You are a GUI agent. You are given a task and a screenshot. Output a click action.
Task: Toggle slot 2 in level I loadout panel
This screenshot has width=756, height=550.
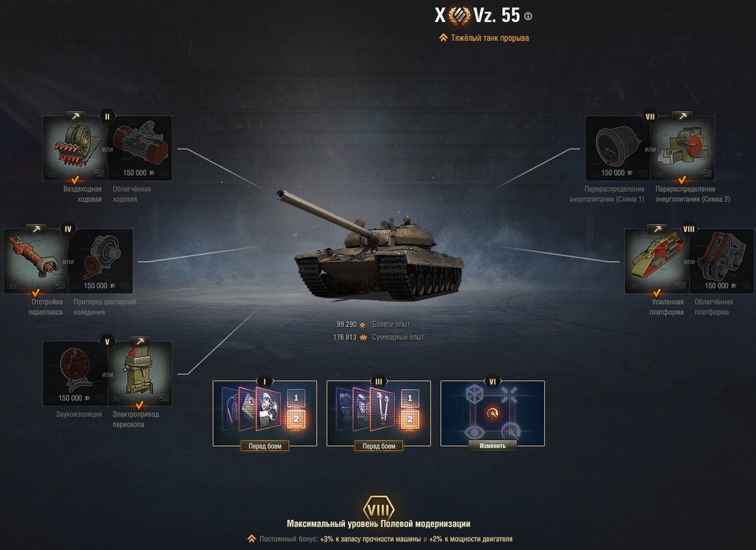click(x=295, y=419)
